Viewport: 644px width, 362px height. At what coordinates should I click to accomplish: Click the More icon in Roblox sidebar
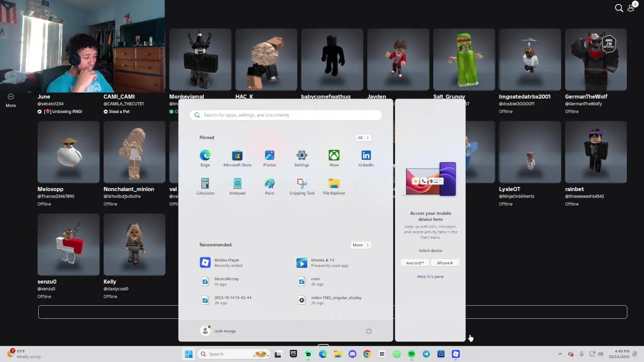pyautogui.click(x=11, y=100)
